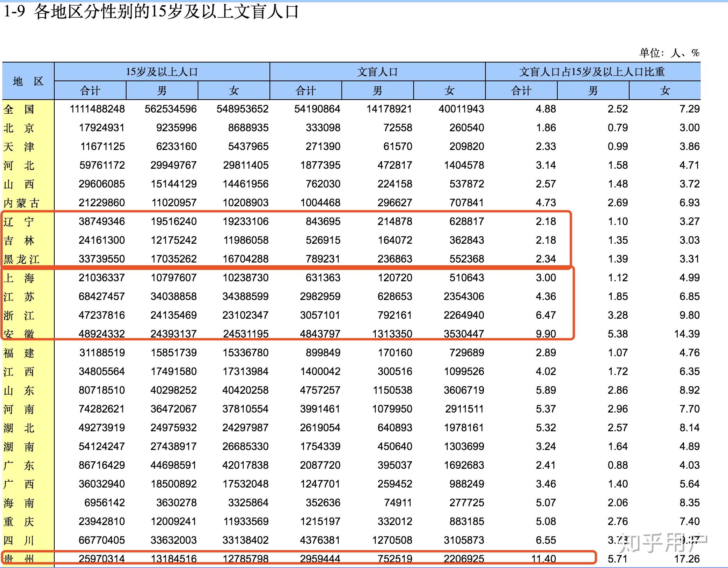728x568 pixels.
Task: Click Hunan illiterate total 1754339
Action: point(320,447)
